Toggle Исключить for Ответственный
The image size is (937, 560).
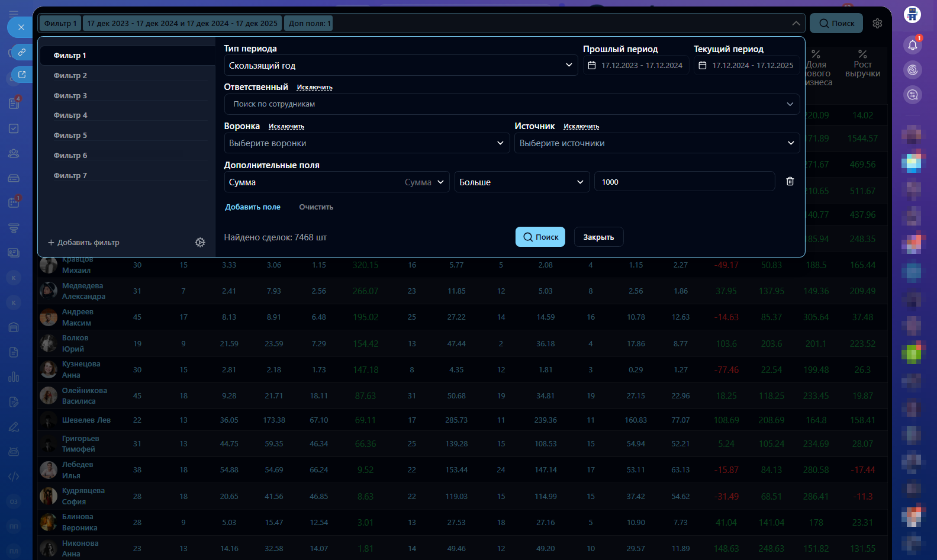[x=314, y=88]
